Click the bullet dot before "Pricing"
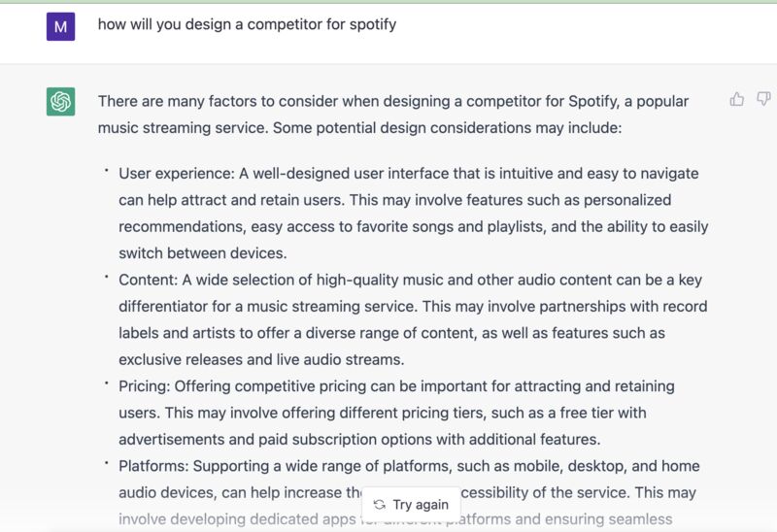This screenshot has height=532, width=777. [x=106, y=382]
